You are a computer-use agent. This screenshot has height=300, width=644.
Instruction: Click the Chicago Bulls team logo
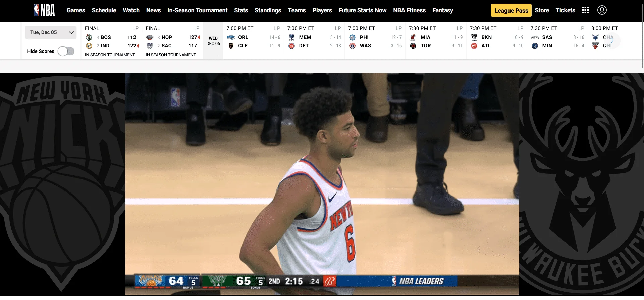click(595, 46)
